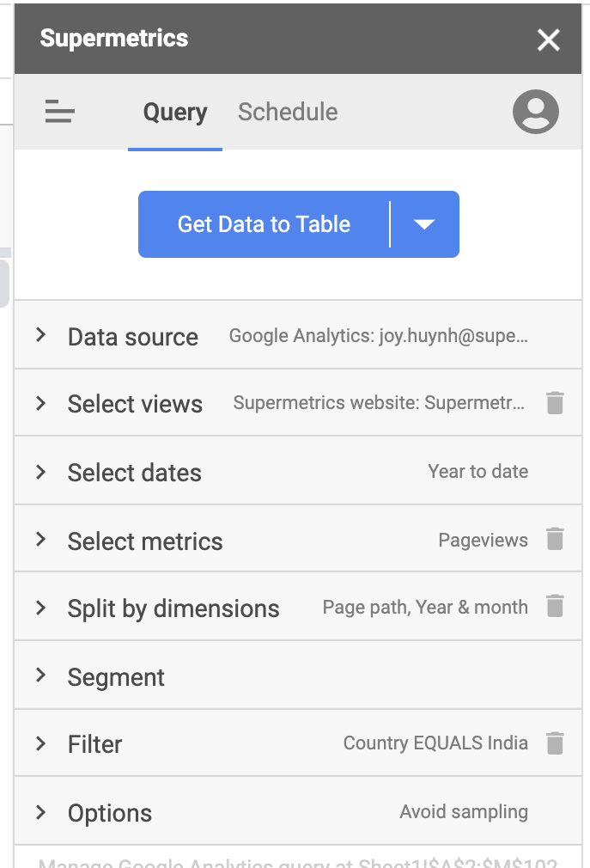Remove Split by dimensions with trash icon
Viewport: 590px width, 868px height.
[555, 606]
